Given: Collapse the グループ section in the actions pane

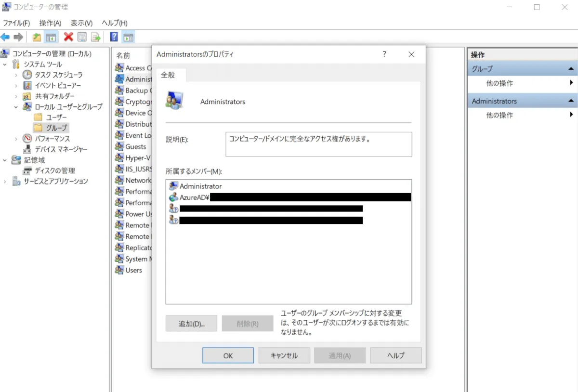Looking at the screenshot, I should [571, 69].
